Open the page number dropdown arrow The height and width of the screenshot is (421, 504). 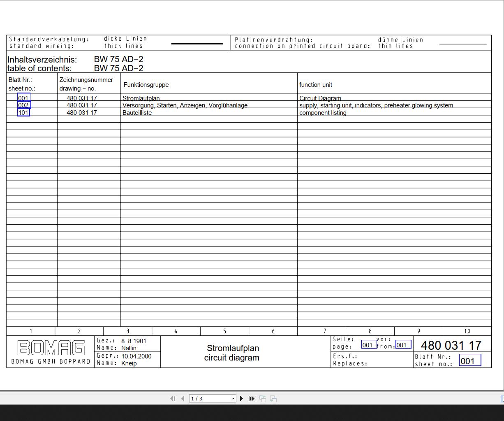tap(234, 398)
